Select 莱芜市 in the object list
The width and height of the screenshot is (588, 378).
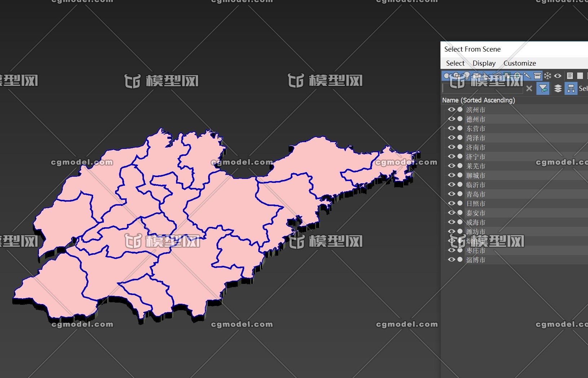[x=475, y=166]
